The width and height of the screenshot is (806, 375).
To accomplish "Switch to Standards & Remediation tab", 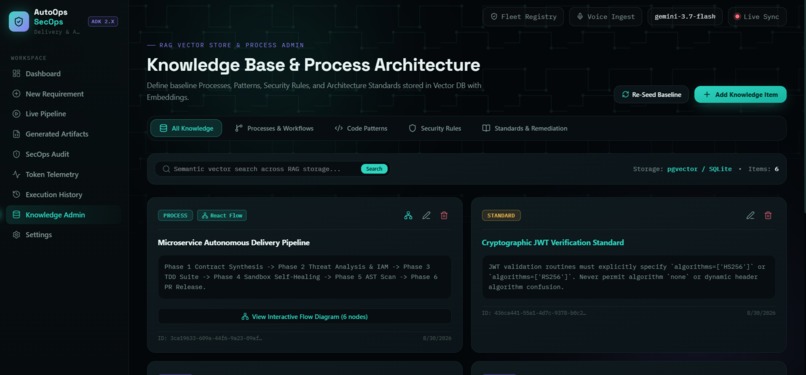I will [524, 128].
